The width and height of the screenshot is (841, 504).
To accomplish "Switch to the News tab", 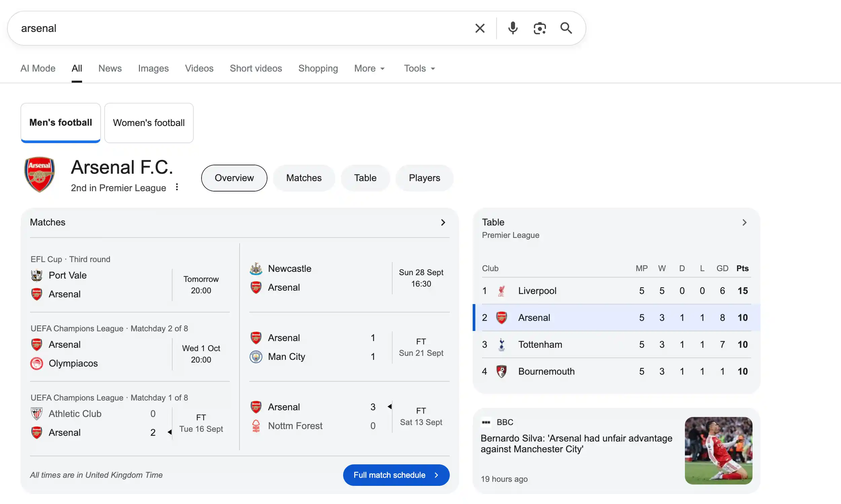I will 110,68.
